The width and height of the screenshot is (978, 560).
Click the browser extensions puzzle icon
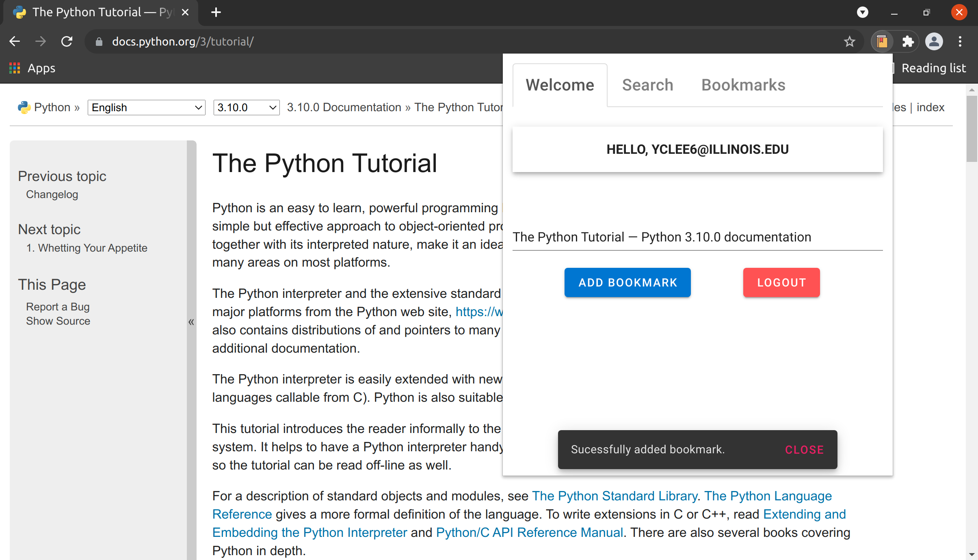[x=908, y=42]
